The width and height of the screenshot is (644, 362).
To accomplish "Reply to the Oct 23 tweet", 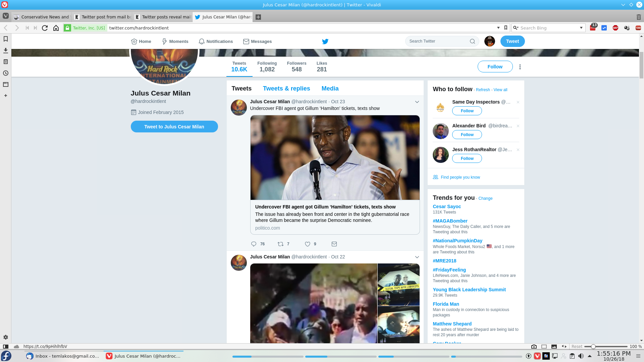I will tap(254, 244).
